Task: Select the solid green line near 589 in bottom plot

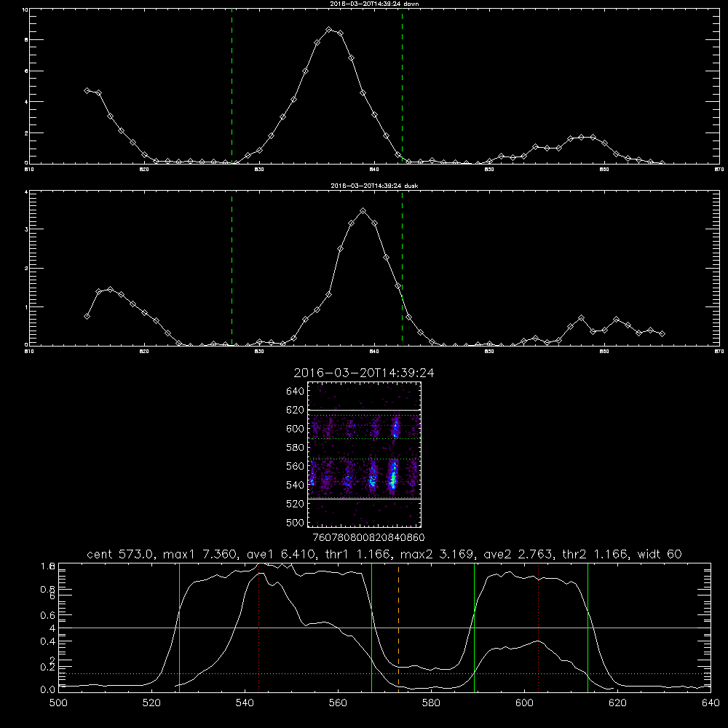Action: (x=474, y=627)
